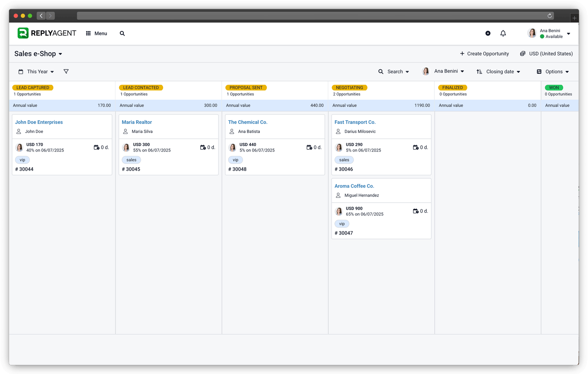Click the browser address bar

click(315, 15)
